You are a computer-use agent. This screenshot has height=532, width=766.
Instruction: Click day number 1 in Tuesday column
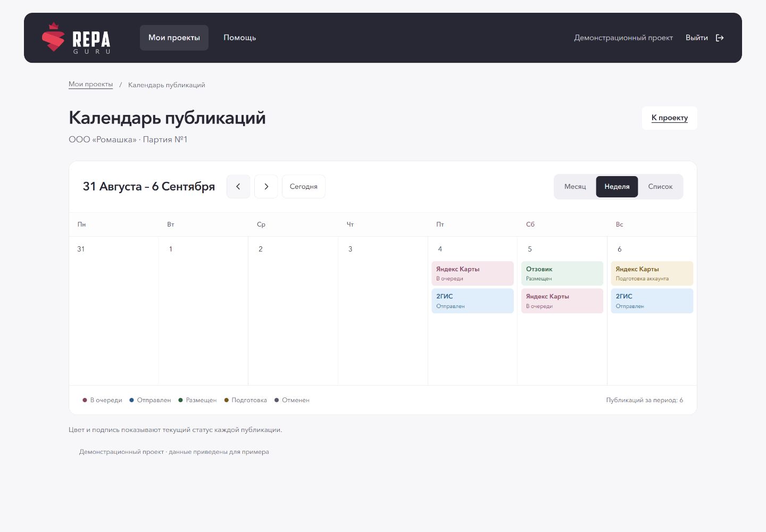[x=170, y=249]
